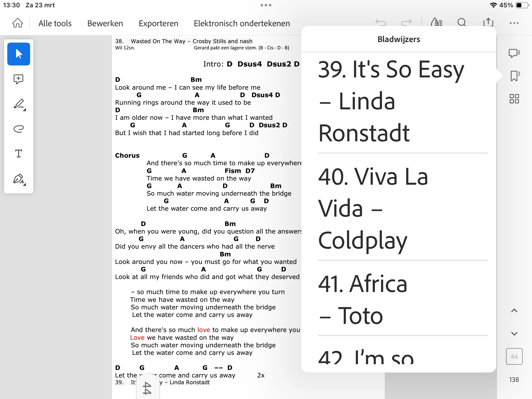Open the search magnifier icon

(x=462, y=23)
